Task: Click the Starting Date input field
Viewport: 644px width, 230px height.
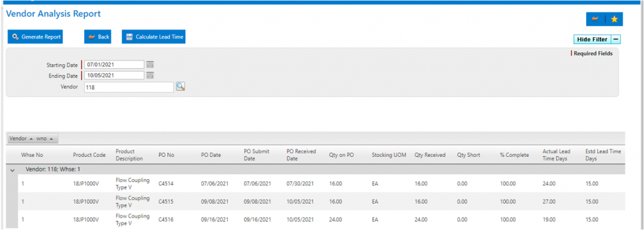Action: pyautogui.click(x=114, y=64)
